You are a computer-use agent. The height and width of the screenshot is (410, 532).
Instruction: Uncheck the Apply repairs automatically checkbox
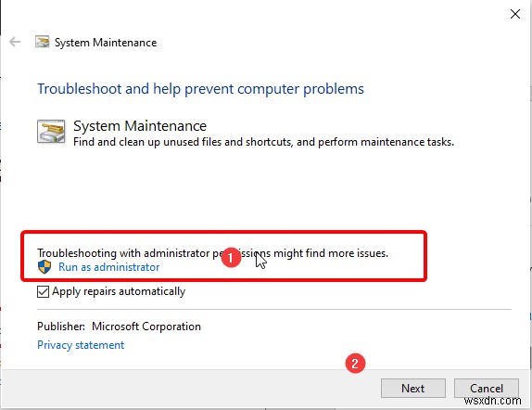[43, 291]
